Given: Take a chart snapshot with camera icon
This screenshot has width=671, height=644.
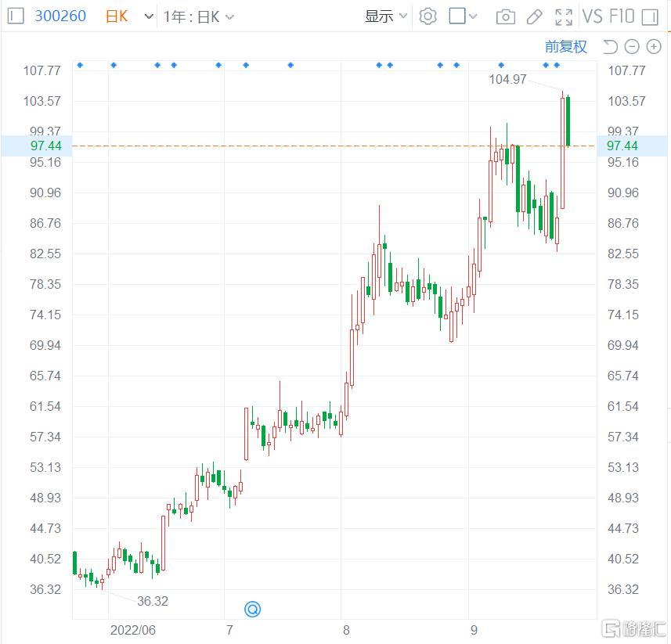Looking at the screenshot, I should tap(505, 16).
